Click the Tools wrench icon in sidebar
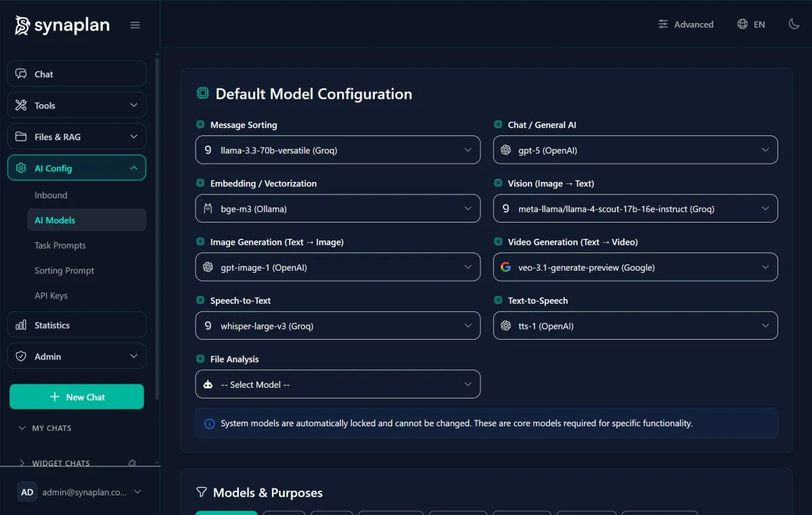The width and height of the screenshot is (812, 515). click(x=22, y=105)
